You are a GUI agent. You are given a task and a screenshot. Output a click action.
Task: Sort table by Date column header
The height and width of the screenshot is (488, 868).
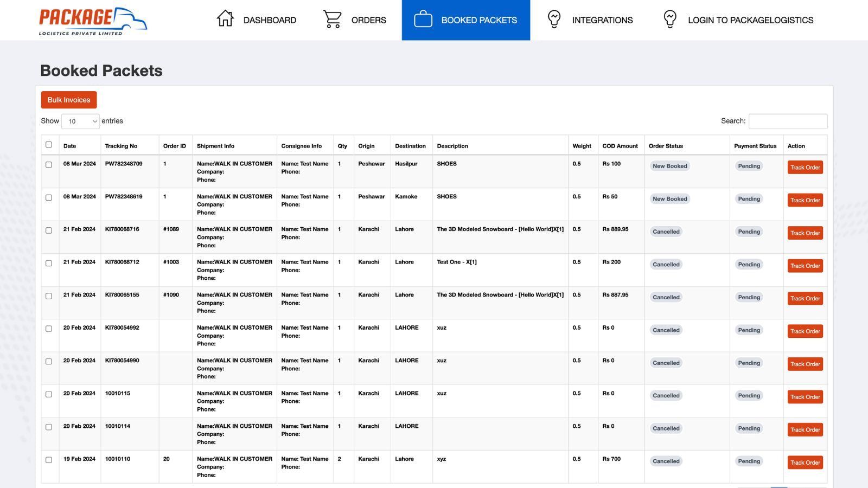tap(70, 146)
